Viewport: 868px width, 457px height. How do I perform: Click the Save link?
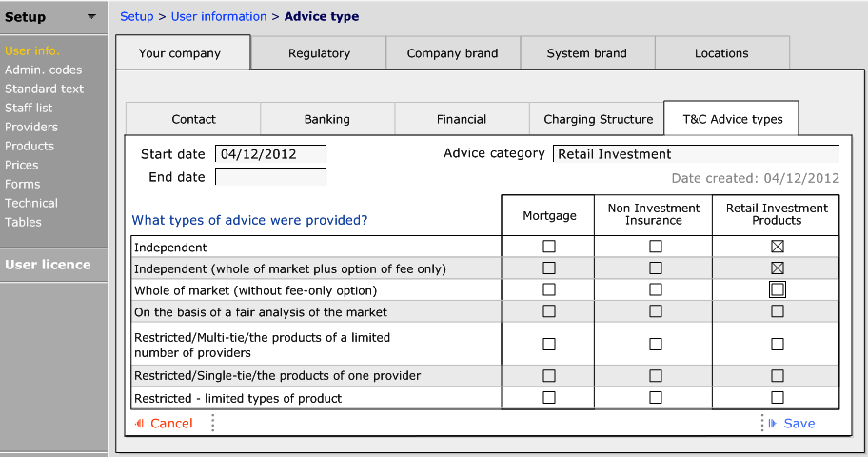click(x=799, y=424)
